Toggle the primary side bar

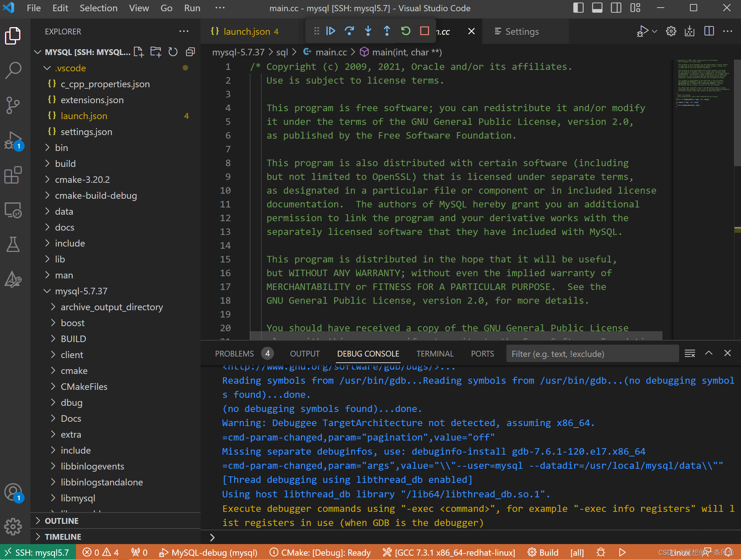[578, 8]
